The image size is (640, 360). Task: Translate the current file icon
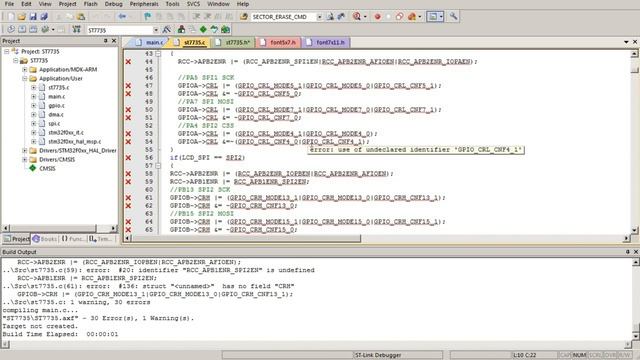[x=11, y=30]
